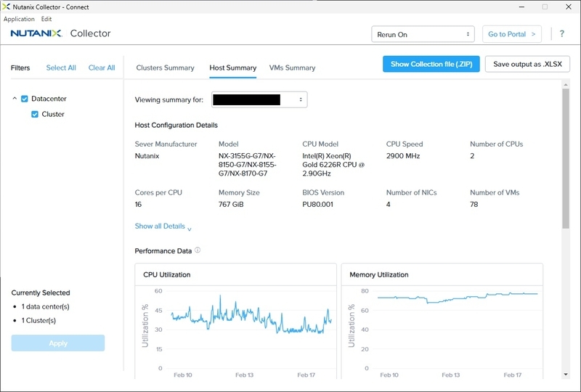Click the Performance Data info icon
This screenshot has width=581, height=392.
(198, 250)
